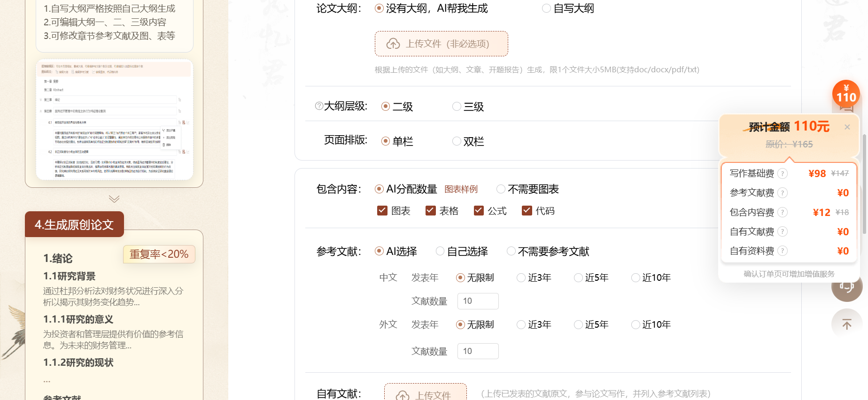Viewport: 868px width, 400px height.
Task: Toggle the 图表 checkbox
Action: tap(382, 210)
